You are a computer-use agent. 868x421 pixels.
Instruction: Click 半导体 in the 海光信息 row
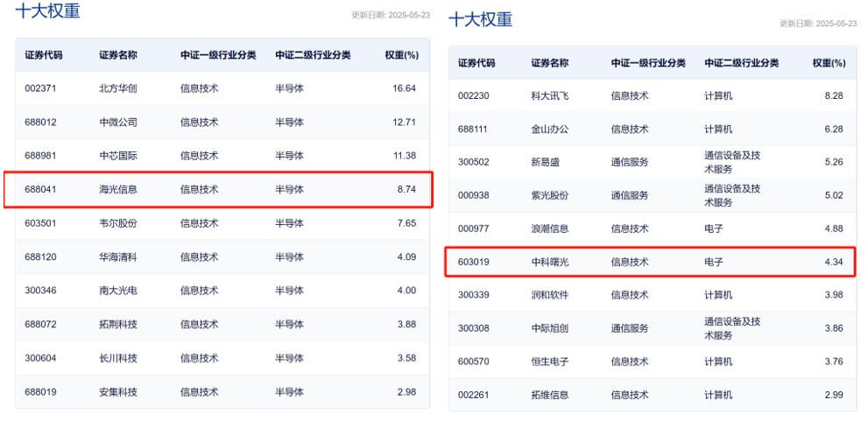[290, 189]
